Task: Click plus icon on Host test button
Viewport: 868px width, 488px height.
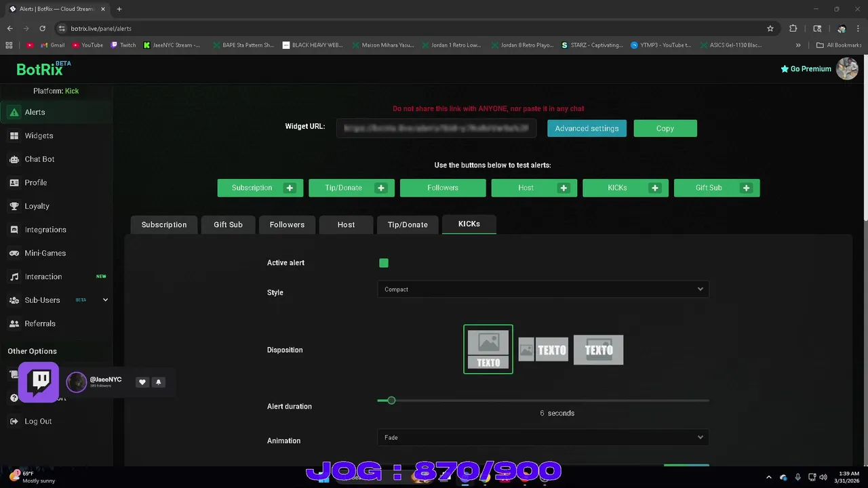Action: pyautogui.click(x=564, y=188)
